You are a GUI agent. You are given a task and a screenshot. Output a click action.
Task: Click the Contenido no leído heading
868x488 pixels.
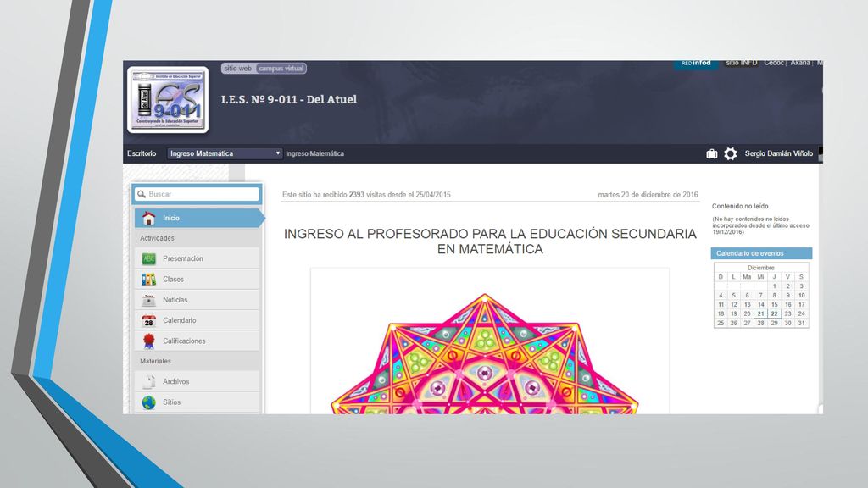[x=739, y=207]
